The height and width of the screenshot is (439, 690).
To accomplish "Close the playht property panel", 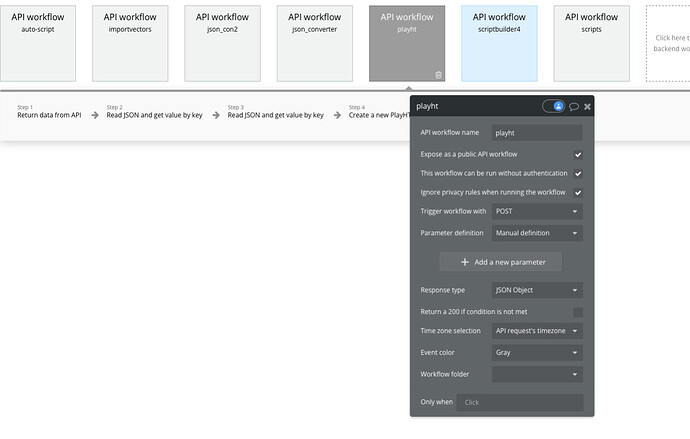I will point(587,106).
